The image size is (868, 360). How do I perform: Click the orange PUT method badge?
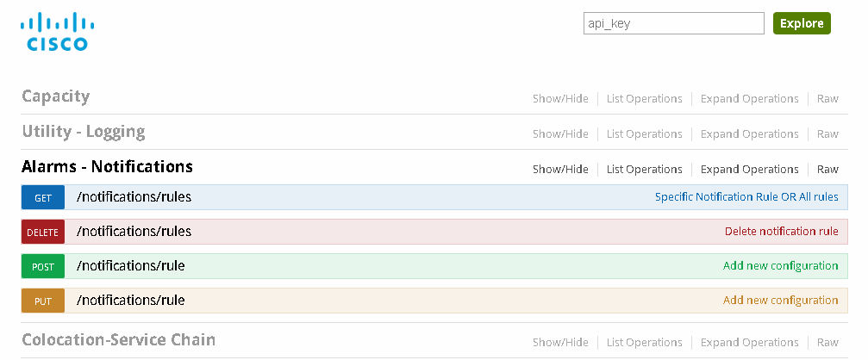click(43, 301)
